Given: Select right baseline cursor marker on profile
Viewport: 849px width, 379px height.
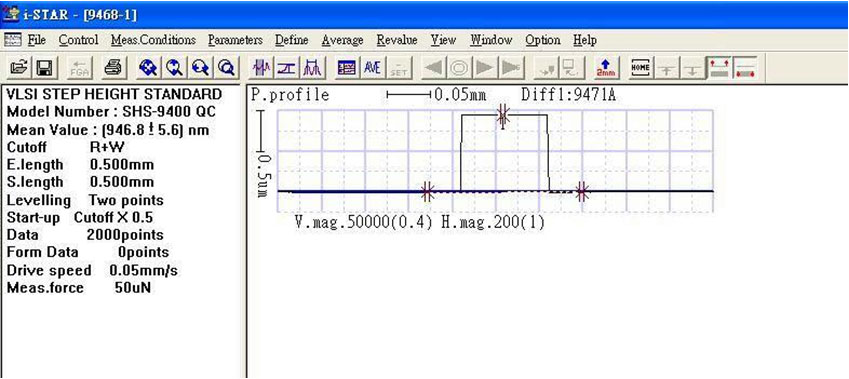Looking at the screenshot, I should pyautogui.click(x=582, y=191).
